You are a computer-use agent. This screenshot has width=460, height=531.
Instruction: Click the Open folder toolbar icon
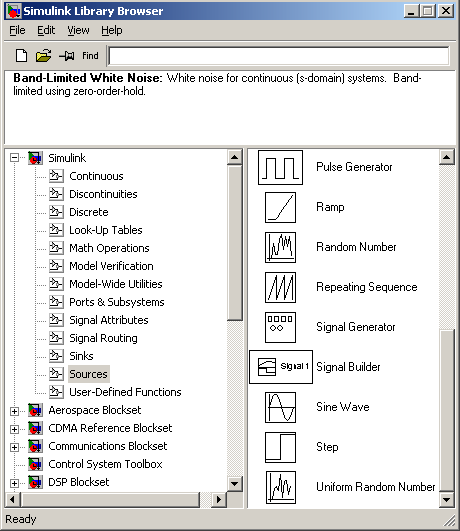click(43, 56)
